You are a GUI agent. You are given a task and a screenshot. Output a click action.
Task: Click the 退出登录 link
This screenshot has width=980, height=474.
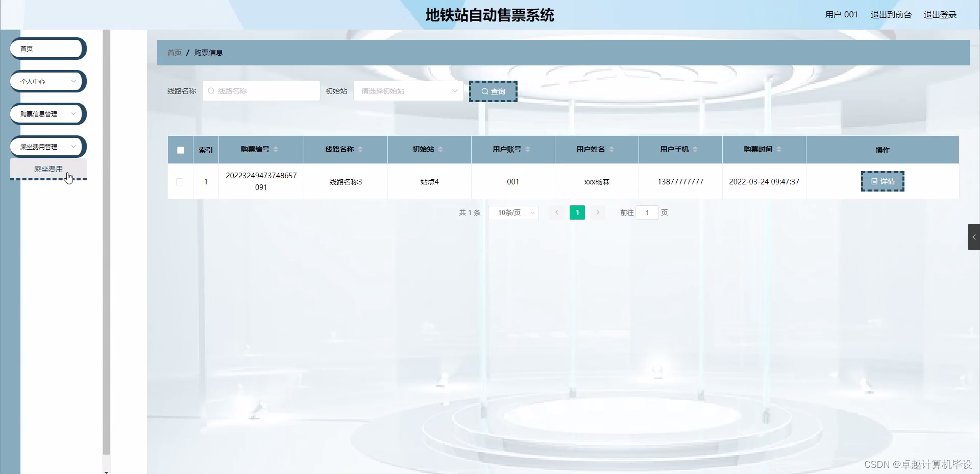click(940, 14)
